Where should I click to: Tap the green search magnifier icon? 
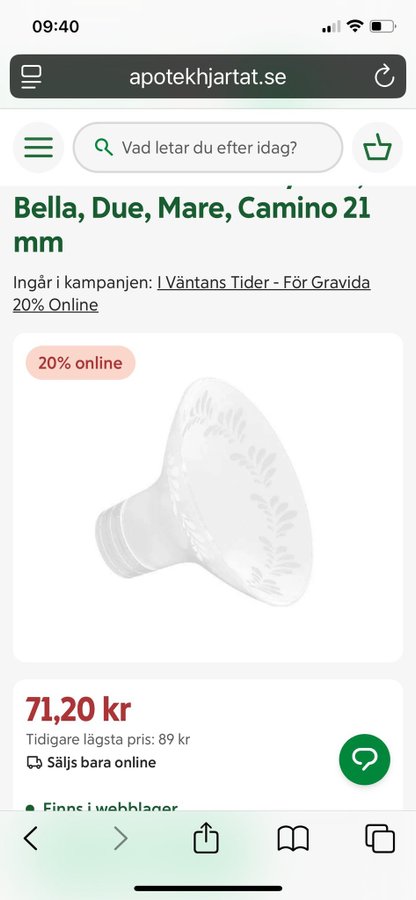[x=104, y=148]
